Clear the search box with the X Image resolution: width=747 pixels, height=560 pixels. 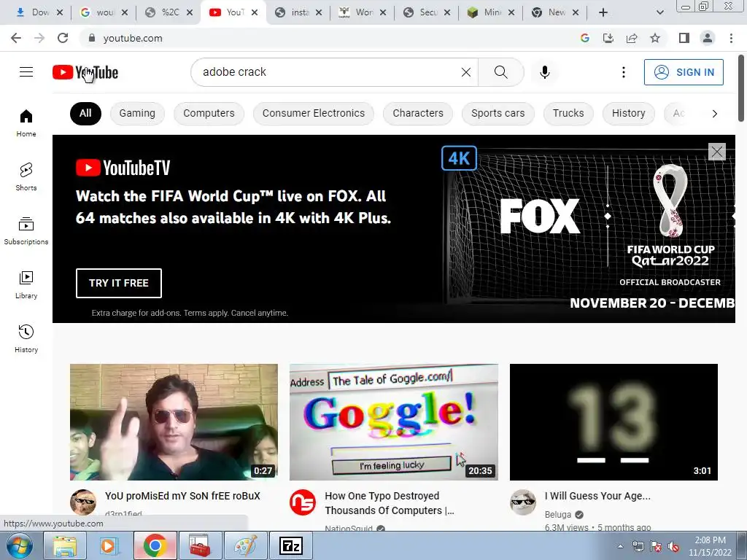tap(466, 72)
